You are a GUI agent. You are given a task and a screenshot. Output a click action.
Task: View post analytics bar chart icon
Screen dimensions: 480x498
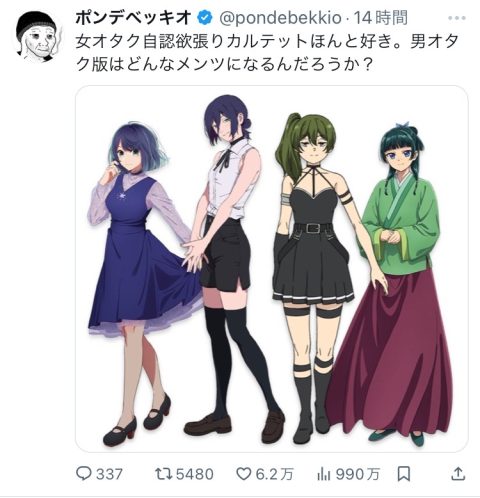323,474
